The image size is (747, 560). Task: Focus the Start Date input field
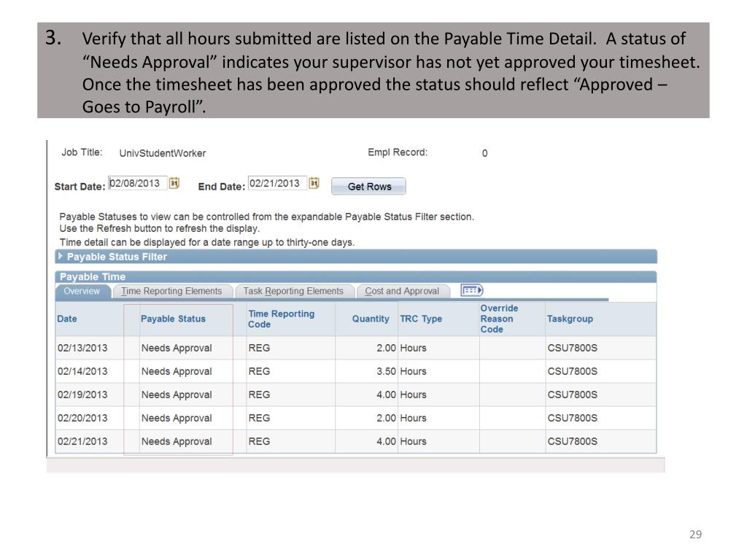click(137, 183)
